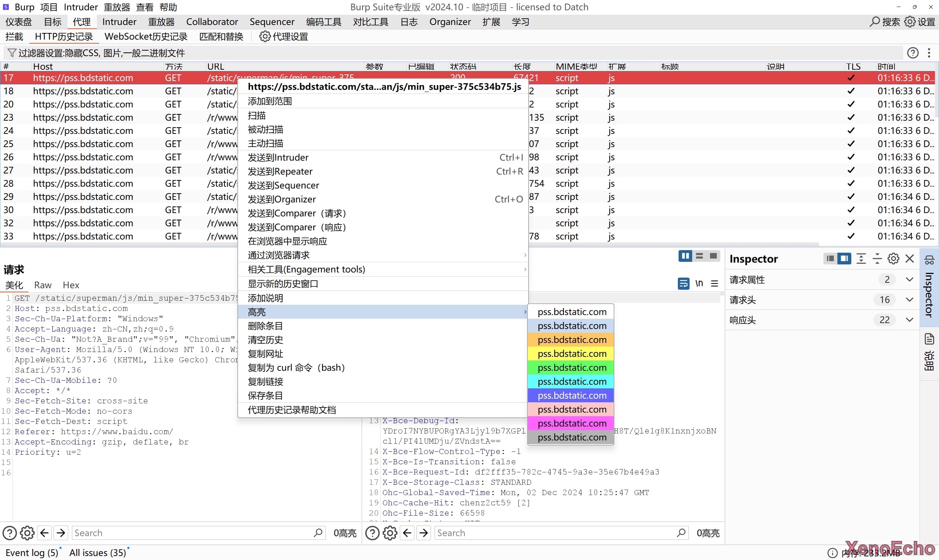This screenshot has width=939, height=560.
Task: Click the All issues (35) link
Action: tap(98, 552)
